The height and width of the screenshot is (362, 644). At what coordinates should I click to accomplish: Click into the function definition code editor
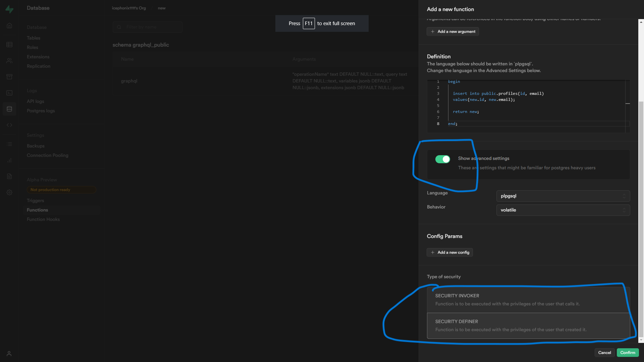[537, 106]
